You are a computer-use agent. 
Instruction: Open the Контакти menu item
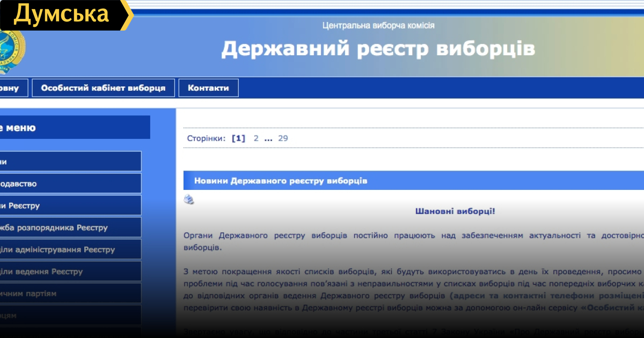208,88
